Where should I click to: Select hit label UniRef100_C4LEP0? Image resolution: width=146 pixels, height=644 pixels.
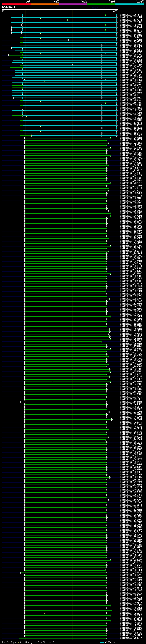coord(131,161)
